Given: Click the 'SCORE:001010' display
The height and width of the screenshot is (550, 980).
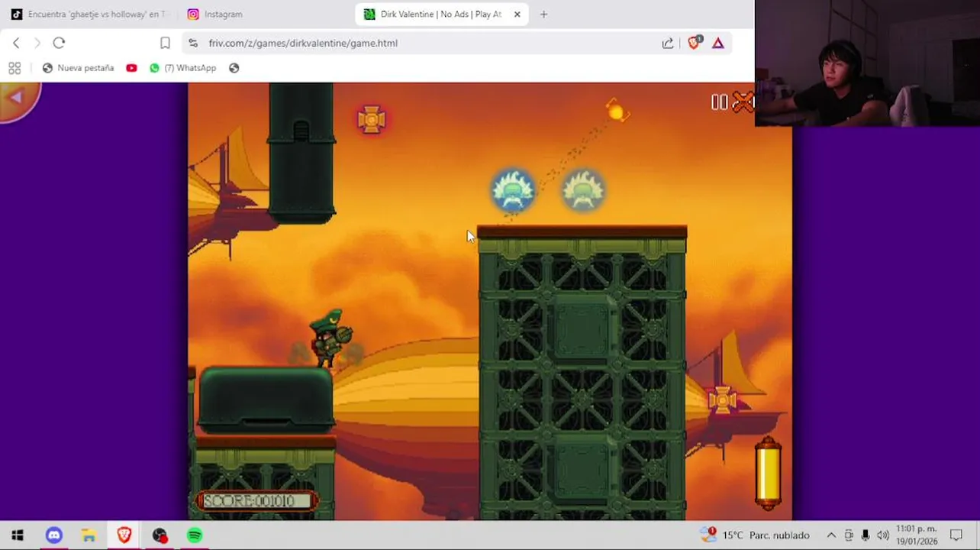Looking at the screenshot, I should 256,501.
